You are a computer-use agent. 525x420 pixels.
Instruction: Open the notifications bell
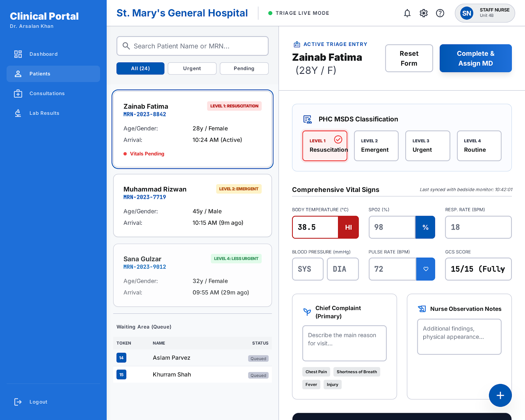coord(407,13)
